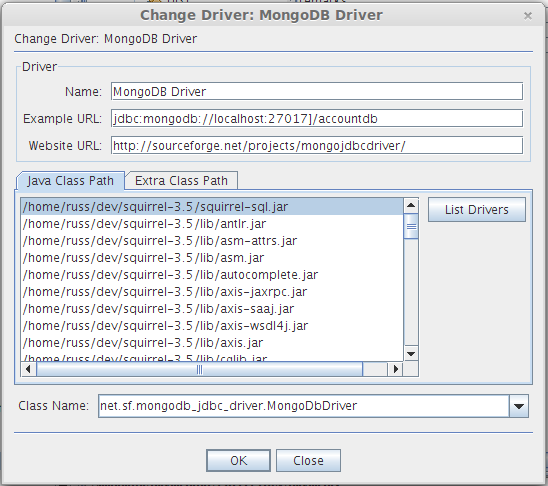Select the lib/axis.jar entry
Image resolution: width=548 pixels, height=486 pixels.
212,343
